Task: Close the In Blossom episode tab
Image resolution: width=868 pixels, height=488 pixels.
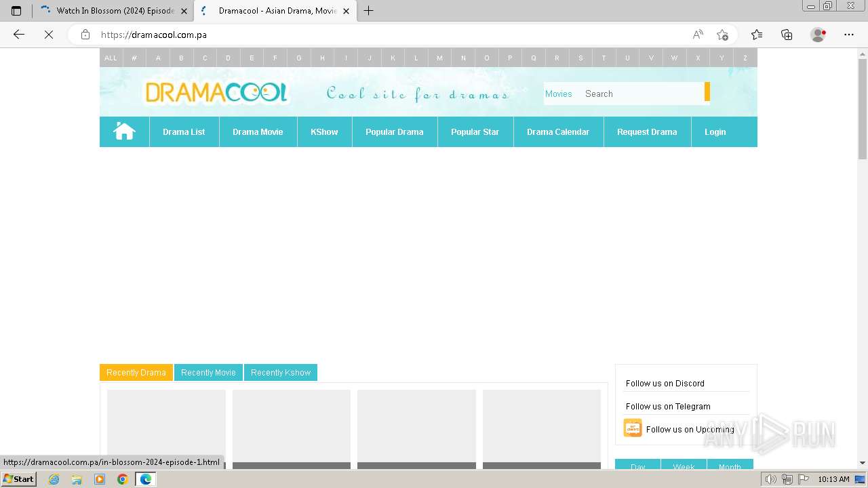Action: [184, 11]
